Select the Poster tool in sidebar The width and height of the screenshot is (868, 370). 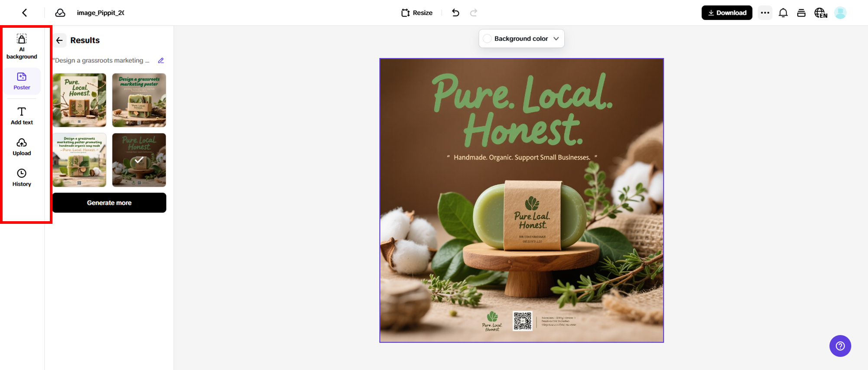pos(22,81)
